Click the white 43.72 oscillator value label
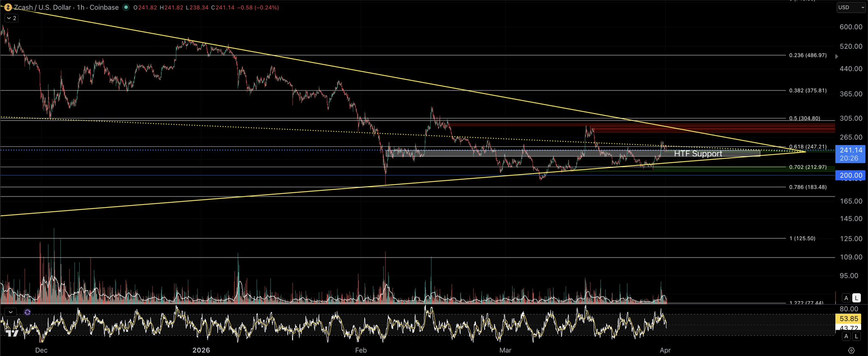Screen dimensions: 868x356 [x=848, y=328]
